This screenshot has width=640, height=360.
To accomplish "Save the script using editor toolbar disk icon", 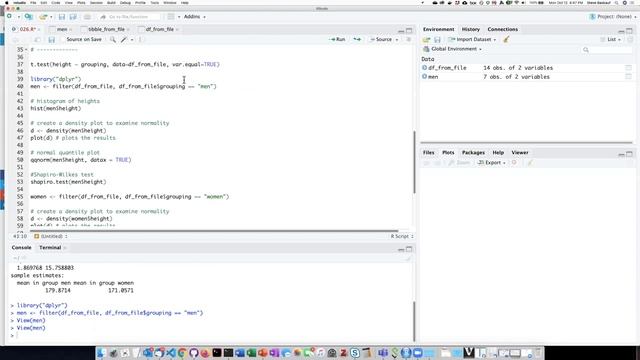I will [x=51, y=40].
